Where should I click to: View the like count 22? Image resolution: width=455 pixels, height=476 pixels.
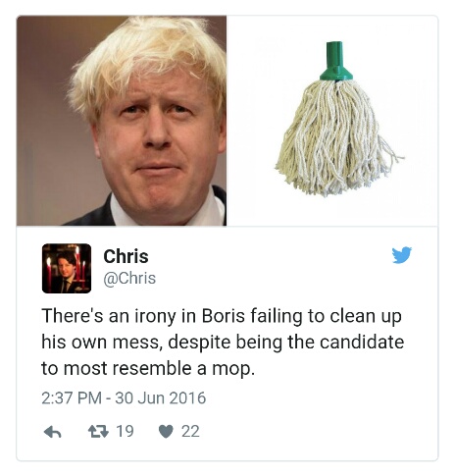coord(190,432)
